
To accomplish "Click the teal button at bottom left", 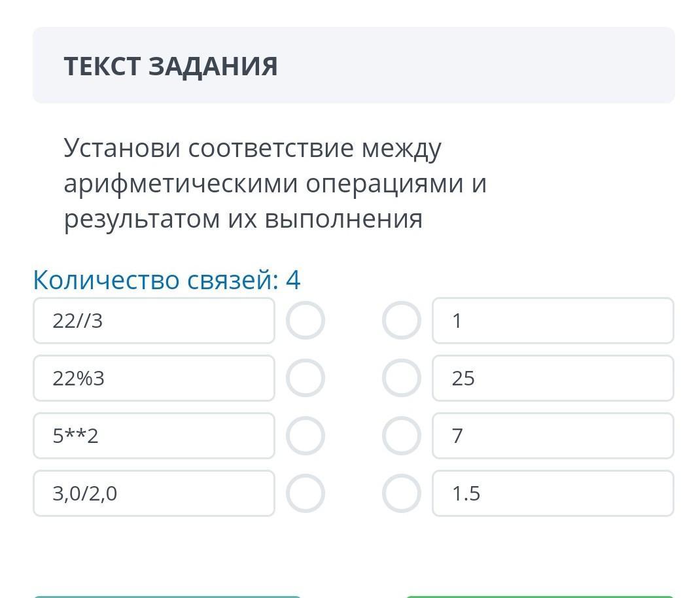I will click(167, 597).
